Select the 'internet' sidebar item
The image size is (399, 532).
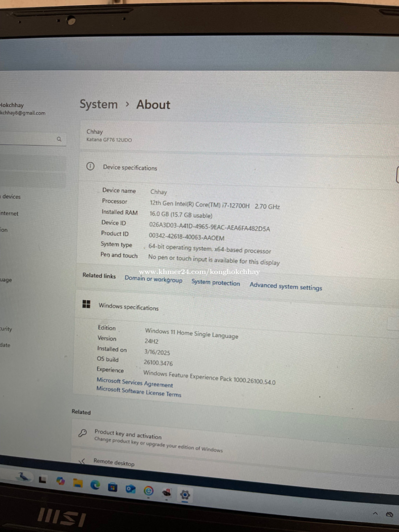tap(9, 214)
